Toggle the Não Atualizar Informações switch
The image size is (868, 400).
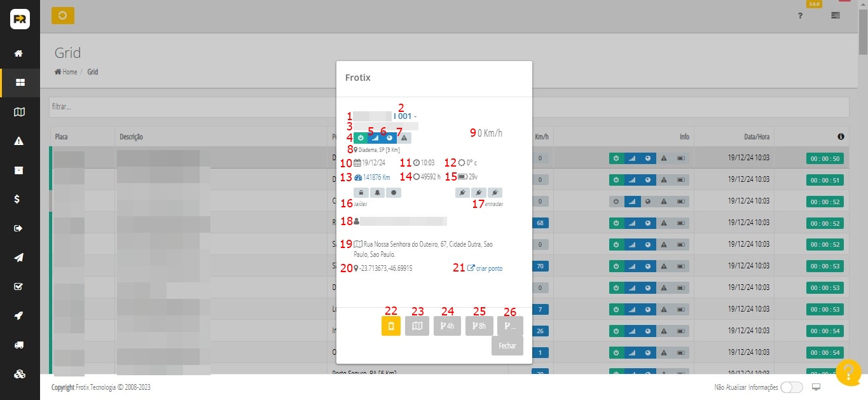pyautogui.click(x=792, y=387)
